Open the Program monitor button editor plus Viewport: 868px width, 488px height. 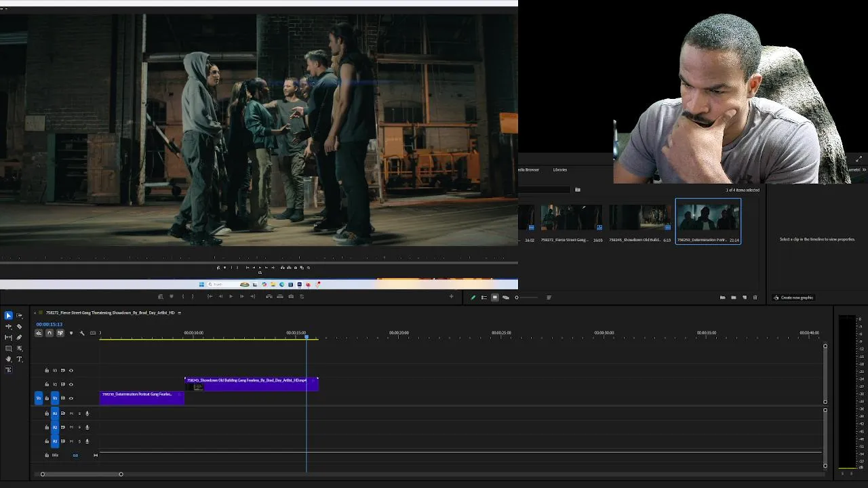point(451,296)
